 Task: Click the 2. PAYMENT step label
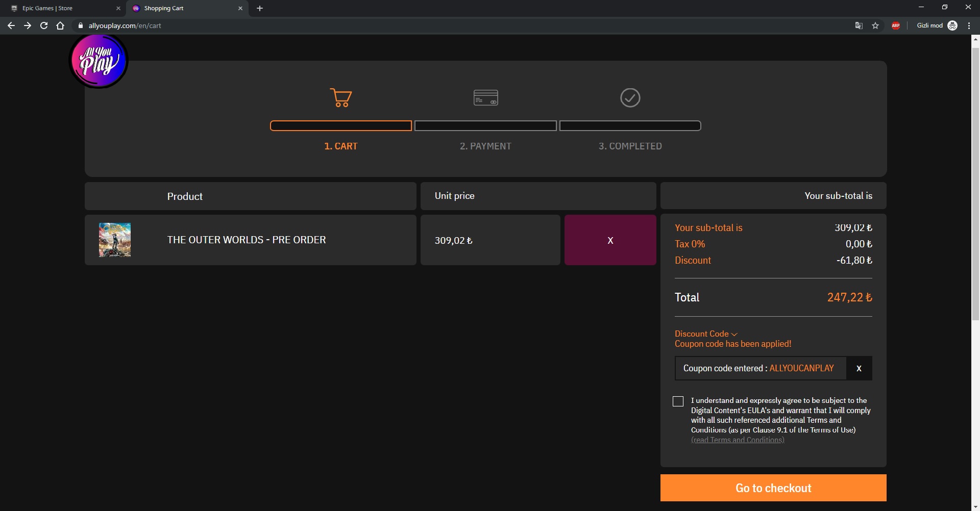[x=485, y=146]
